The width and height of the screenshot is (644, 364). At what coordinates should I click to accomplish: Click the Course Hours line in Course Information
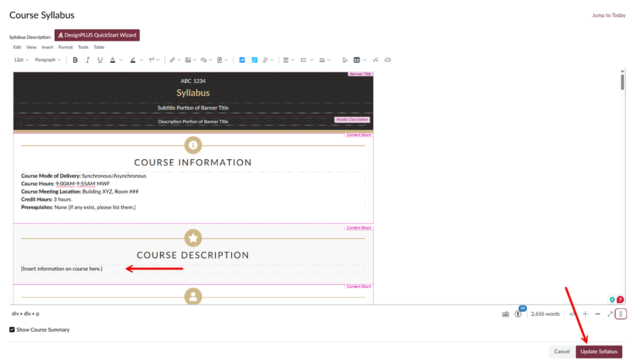tap(65, 184)
